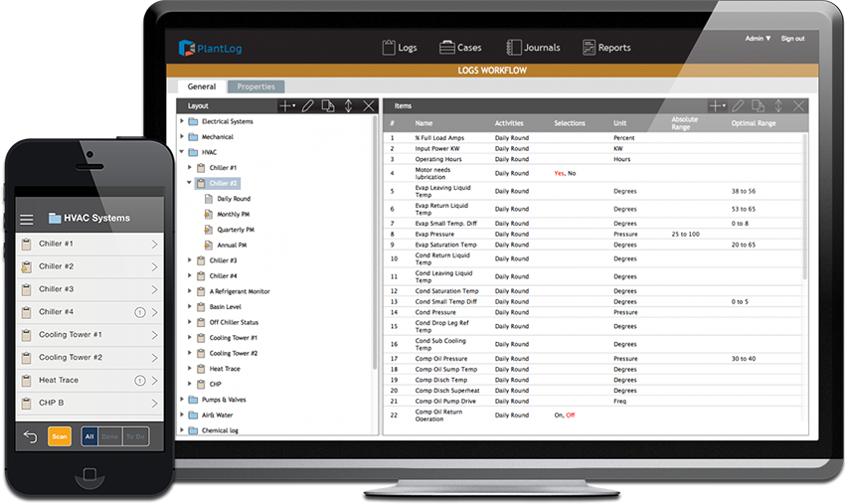The image size is (845, 504).
Task: Select Quarterly PM in the layout tree
Action: coord(235,230)
